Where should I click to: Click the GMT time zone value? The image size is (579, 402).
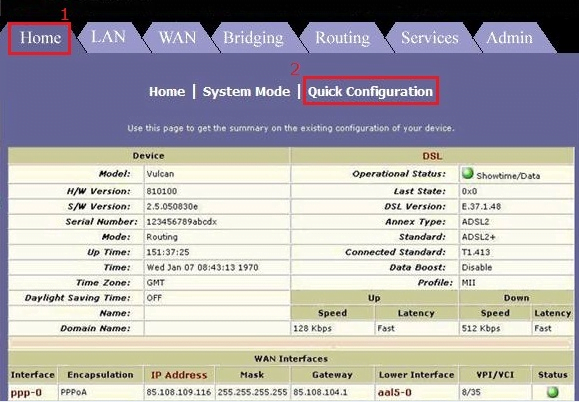tap(155, 283)
